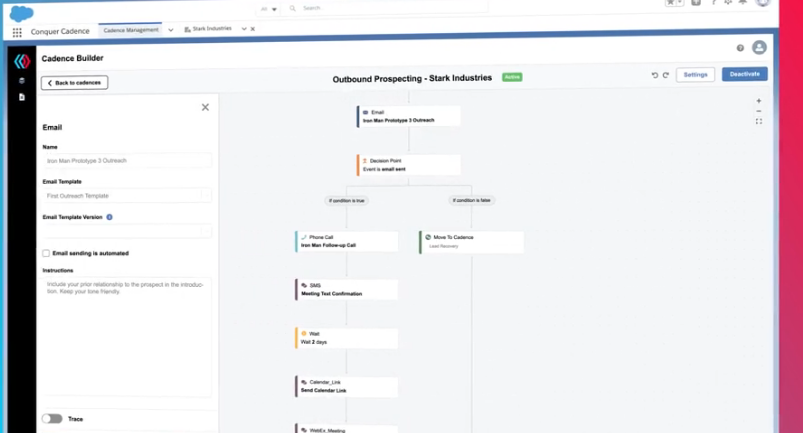Click Email Template Version info icon
Screen dimensions: 803x433
pos(109,217)
